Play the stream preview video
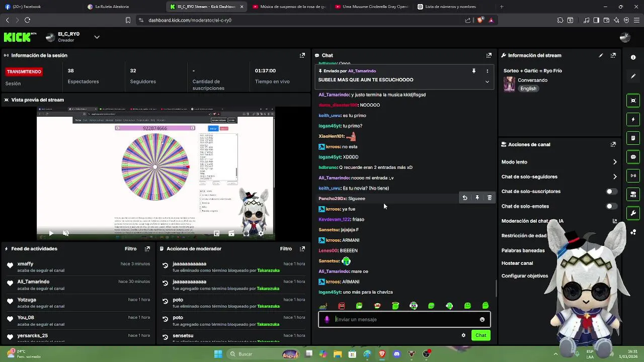The width and height of the screenshot is (644, 362). pos(51,233)
